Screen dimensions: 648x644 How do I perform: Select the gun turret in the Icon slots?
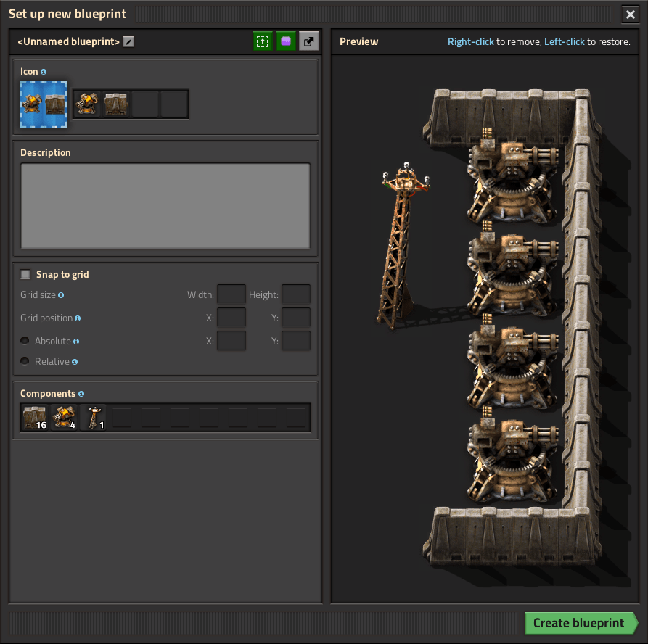[86, 104]
